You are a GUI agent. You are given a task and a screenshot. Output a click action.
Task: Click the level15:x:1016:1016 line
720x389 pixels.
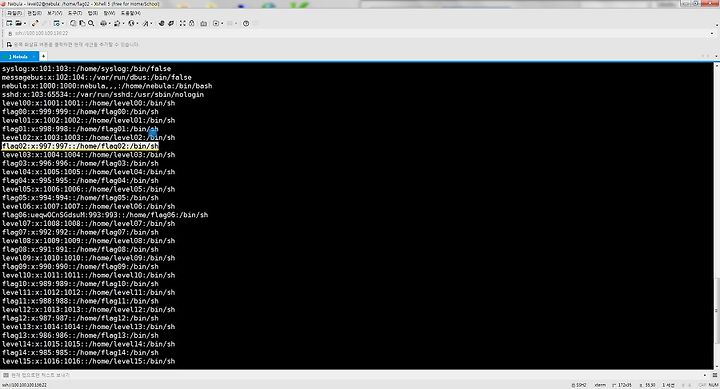(89, 361)
